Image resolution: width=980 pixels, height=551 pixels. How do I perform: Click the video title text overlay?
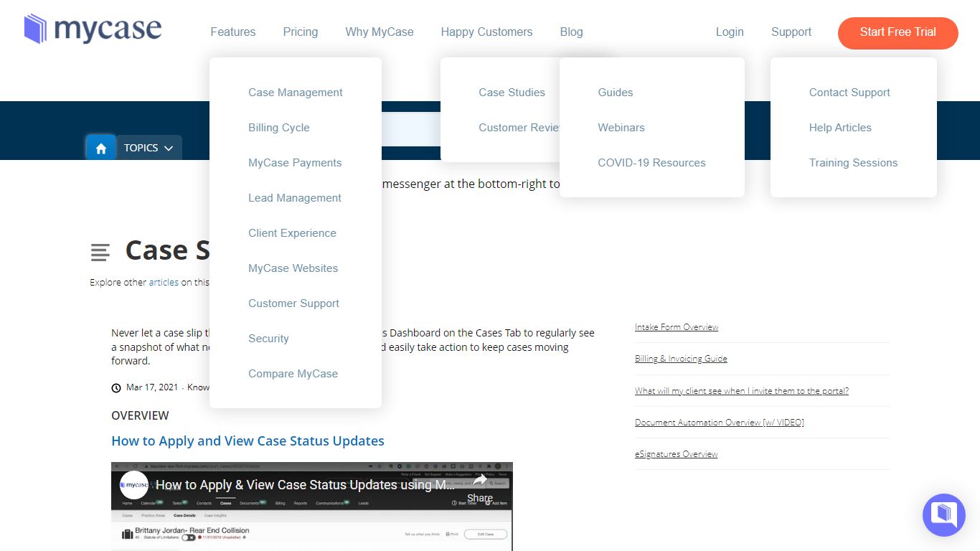[x=305, y=485]
